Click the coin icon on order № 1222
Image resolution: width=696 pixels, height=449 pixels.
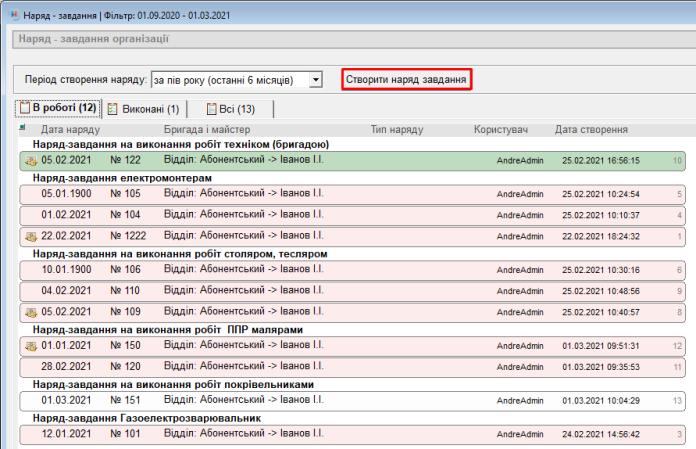coord(30,236)
